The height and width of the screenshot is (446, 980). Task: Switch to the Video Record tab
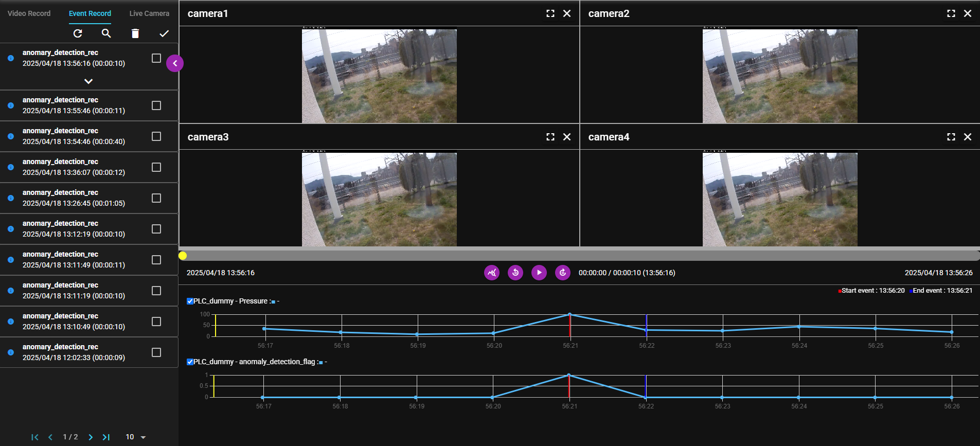[x=29, y=13]
